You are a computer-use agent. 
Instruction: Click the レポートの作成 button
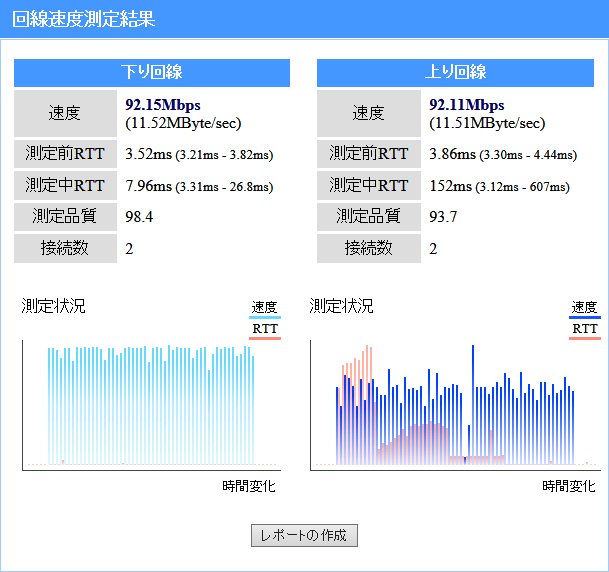pyautogui.click(x=304, y=535)
